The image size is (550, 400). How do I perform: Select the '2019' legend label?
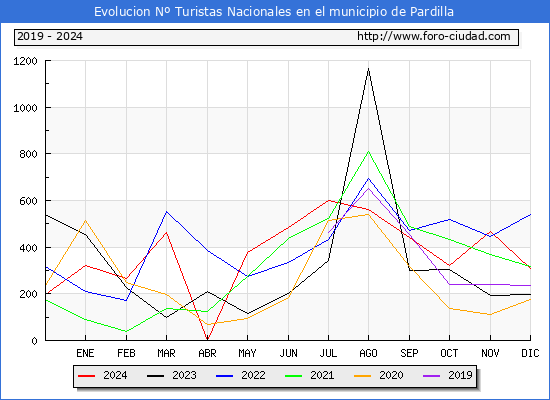[x=460, y=375]
